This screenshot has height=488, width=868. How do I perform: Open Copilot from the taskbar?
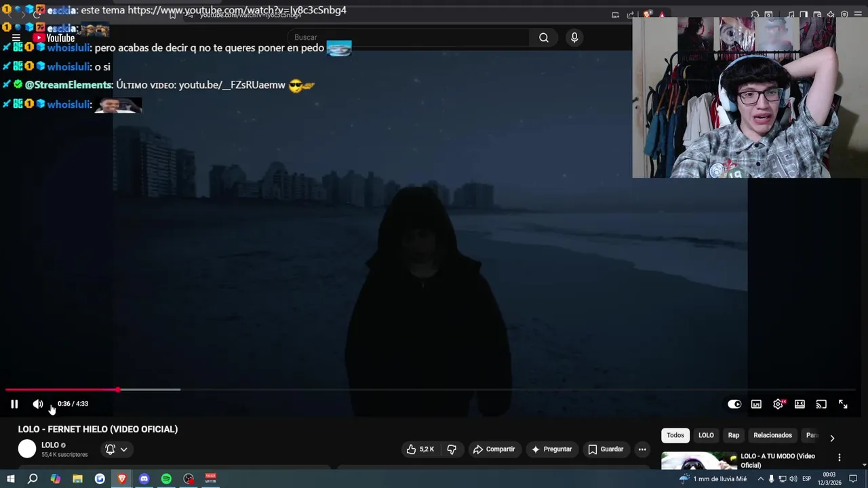(x=56, y=479)
